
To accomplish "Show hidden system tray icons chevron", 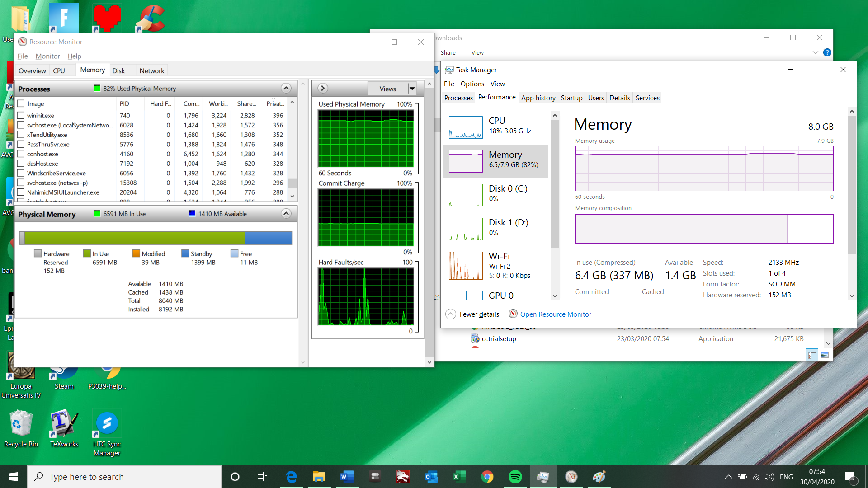I will (728, 477).
